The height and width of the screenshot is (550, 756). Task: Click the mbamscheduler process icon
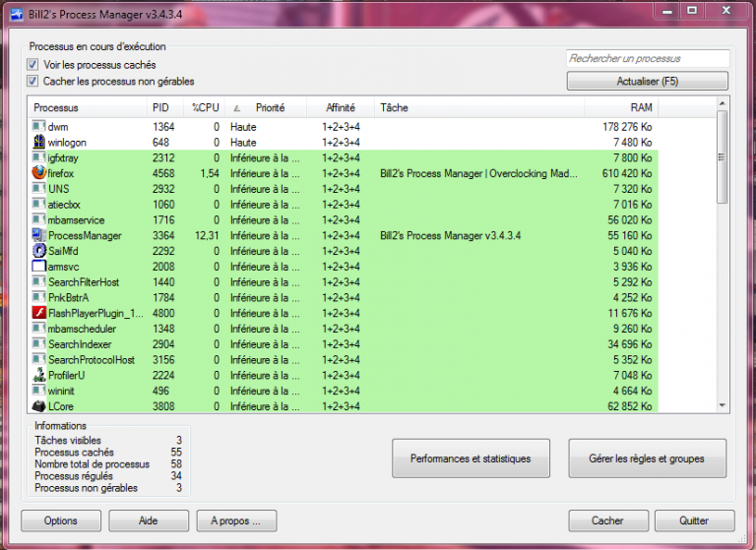pyautogui.click(x=38, y=329)
